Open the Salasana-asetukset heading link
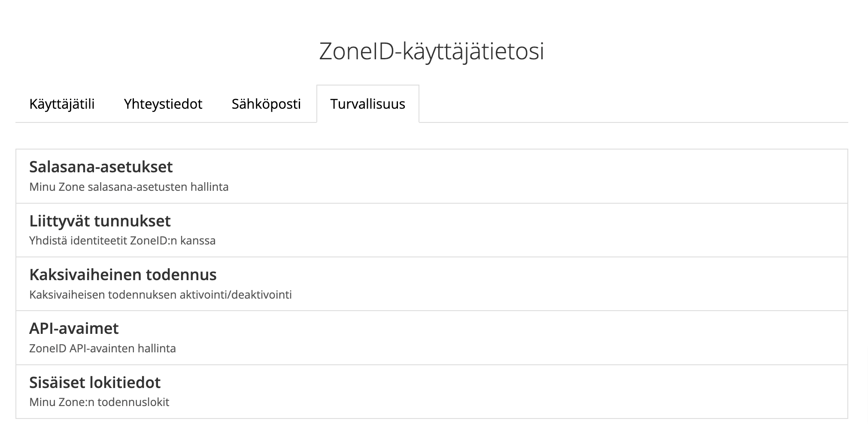This screenshot has width=868, height=446. click(x=101, y=167)
